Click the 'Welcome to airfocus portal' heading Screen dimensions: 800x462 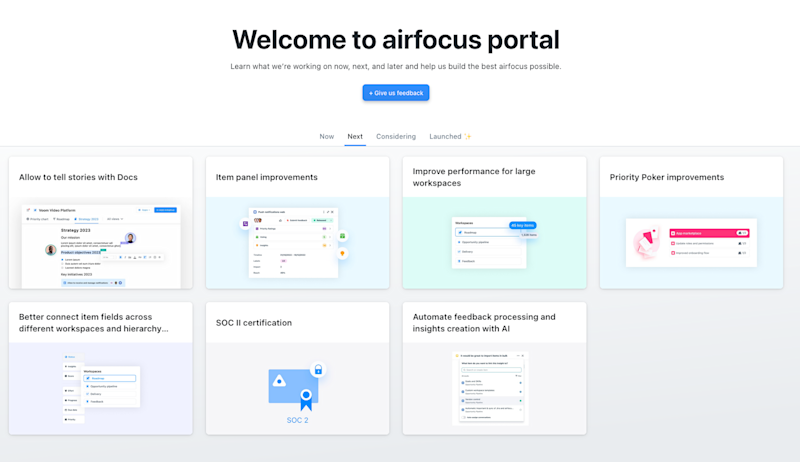click(396, 40)
